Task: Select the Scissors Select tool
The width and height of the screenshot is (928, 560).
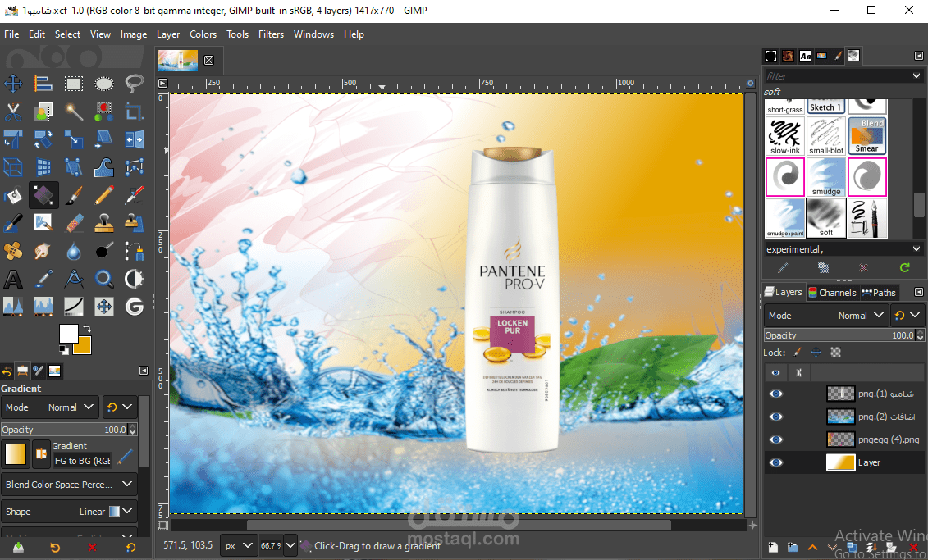Action: click(x=13, y=112)
